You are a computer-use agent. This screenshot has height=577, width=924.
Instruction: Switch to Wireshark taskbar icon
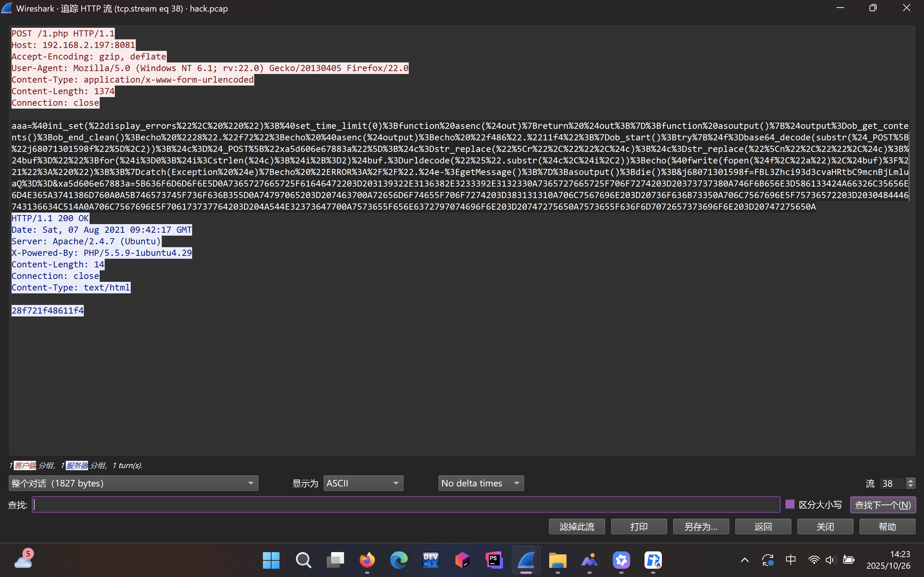point(526,560)
